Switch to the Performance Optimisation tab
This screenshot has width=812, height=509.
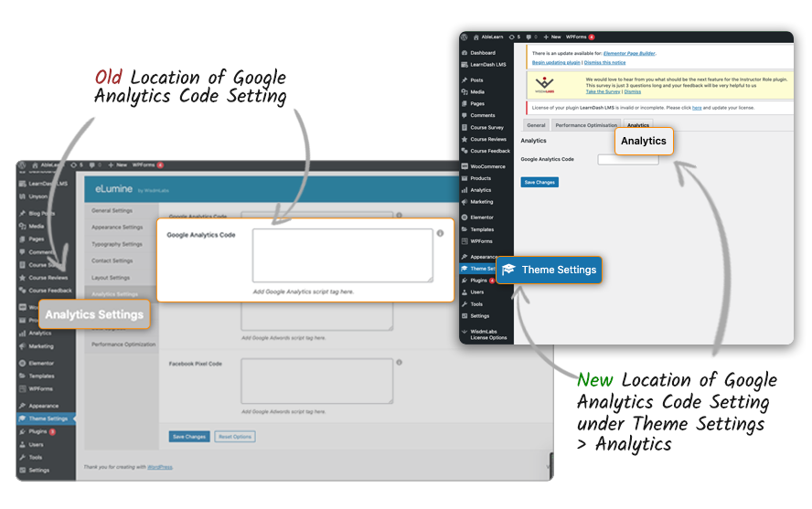point(586,125)
